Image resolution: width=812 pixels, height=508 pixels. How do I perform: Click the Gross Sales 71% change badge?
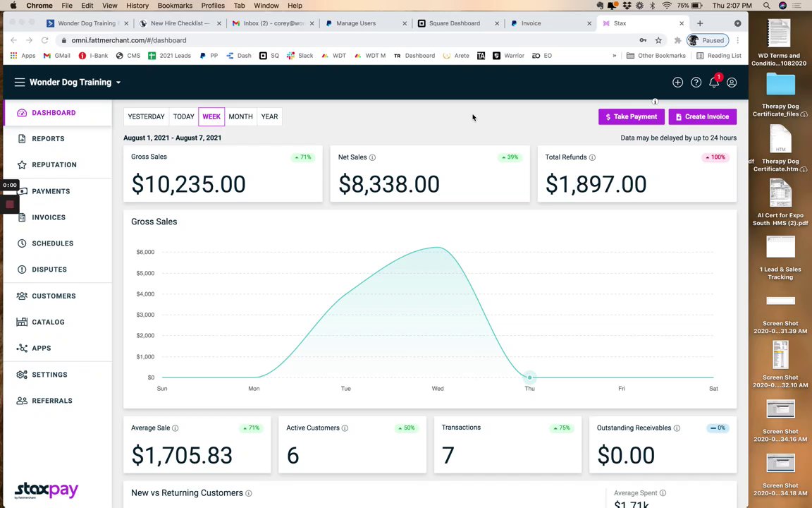(x=303, y=157)
